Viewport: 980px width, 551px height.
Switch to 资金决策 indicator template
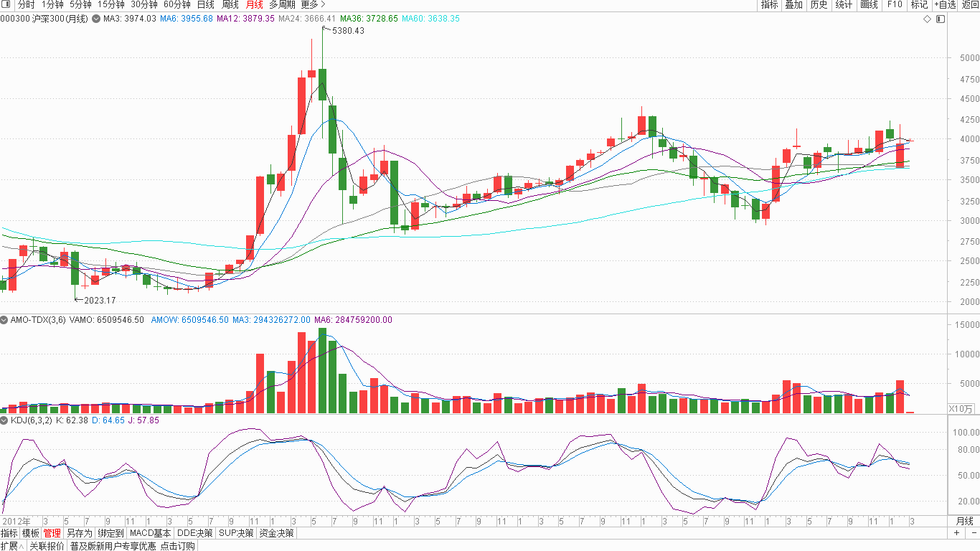(276, 534)
